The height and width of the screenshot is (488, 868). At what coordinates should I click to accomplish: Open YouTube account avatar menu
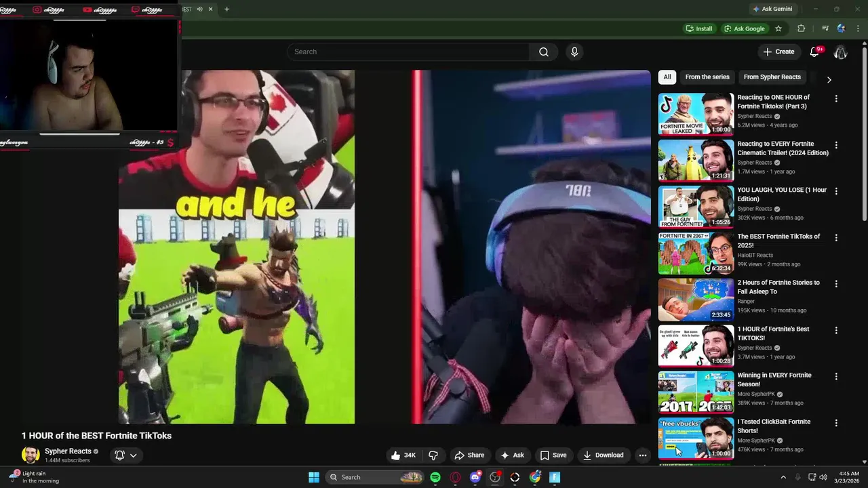click(x=840, y=52)
